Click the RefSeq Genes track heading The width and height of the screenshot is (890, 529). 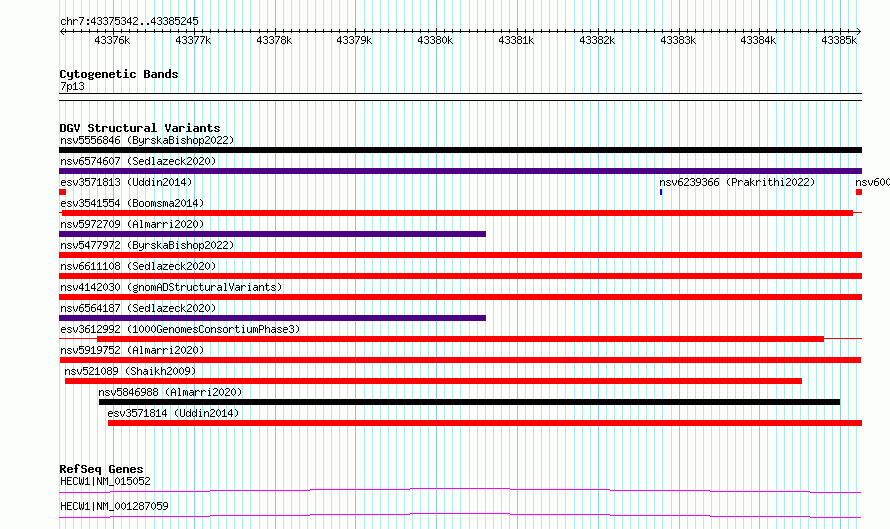(101, 469)
